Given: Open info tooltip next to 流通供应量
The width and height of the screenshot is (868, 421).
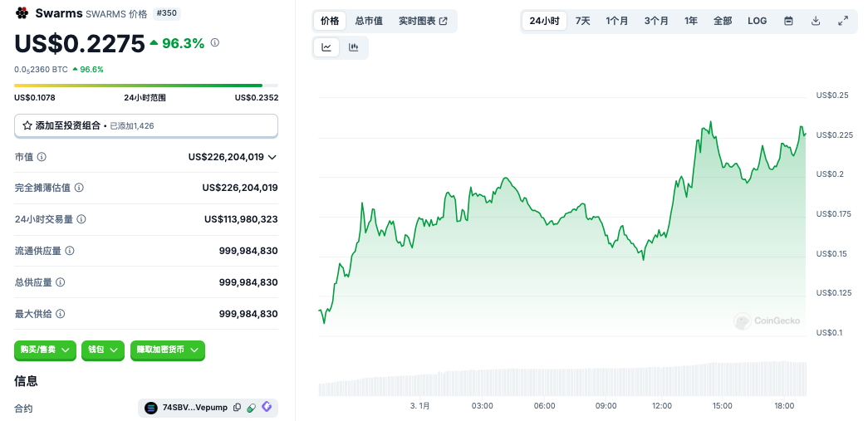Looking at the screenshot, I should 70,251.
